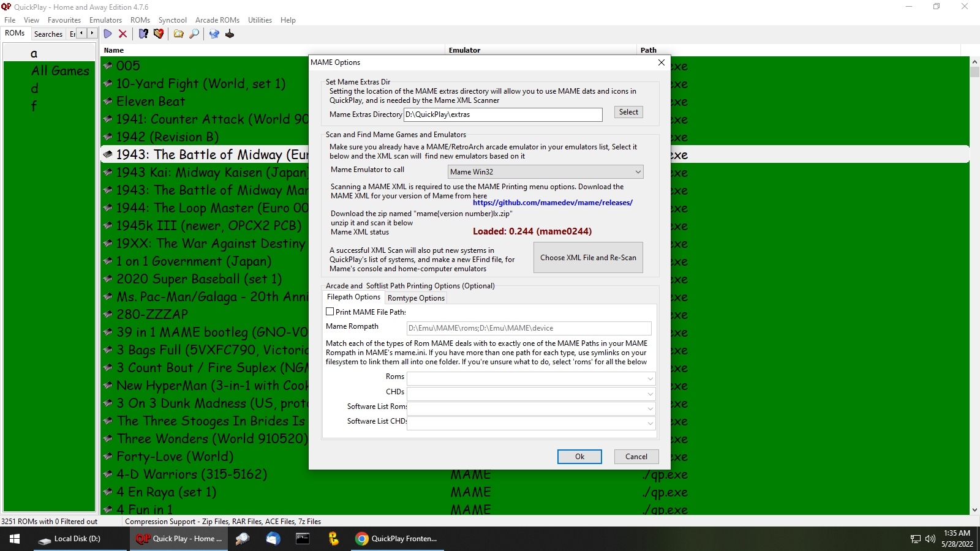Open the Windows Start menu
Screen dimensions: 980x551
coord(15,539)
